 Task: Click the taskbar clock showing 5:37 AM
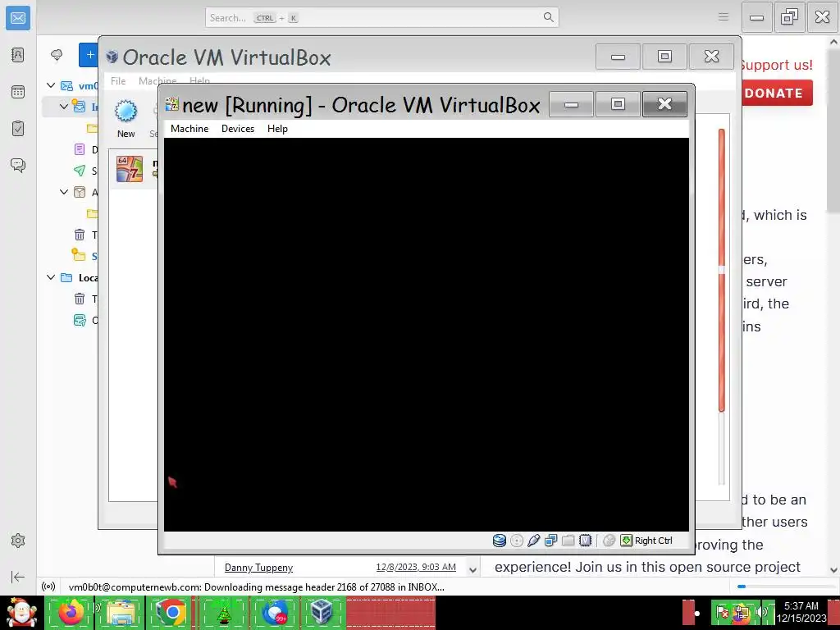801,612
